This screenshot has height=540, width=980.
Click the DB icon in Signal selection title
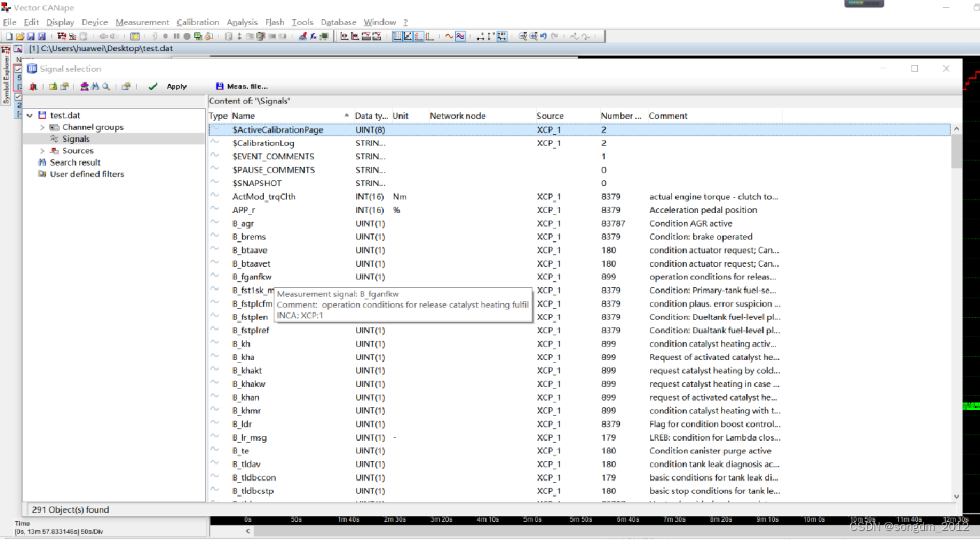coord(32,68)
